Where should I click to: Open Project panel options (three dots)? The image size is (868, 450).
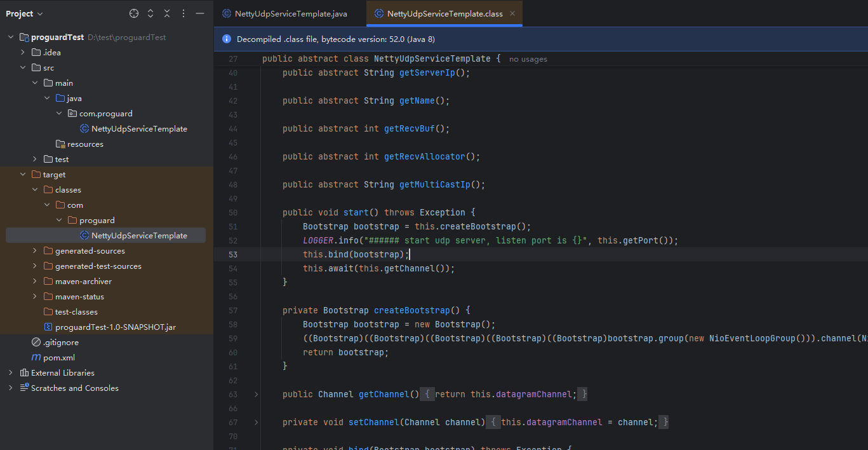(x=184, y=13)
